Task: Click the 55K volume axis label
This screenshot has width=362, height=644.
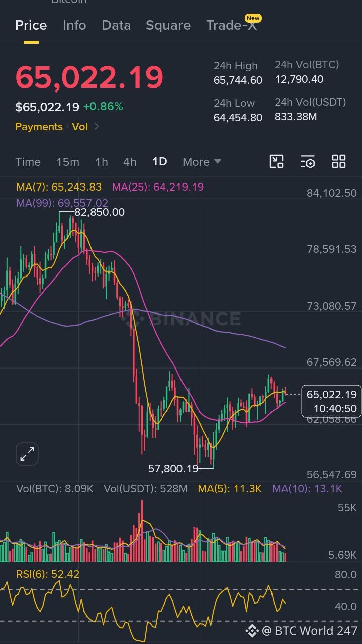Action: point(347,508)
